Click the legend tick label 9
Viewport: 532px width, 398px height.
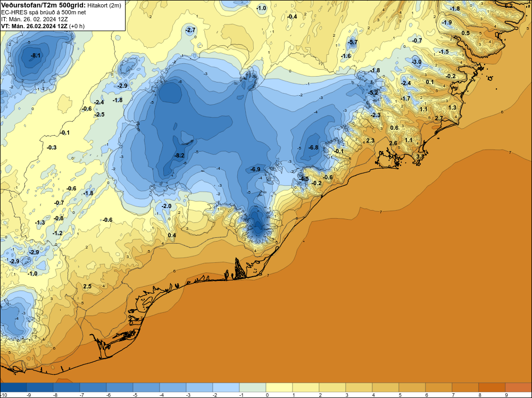click(x=506, y=395)
